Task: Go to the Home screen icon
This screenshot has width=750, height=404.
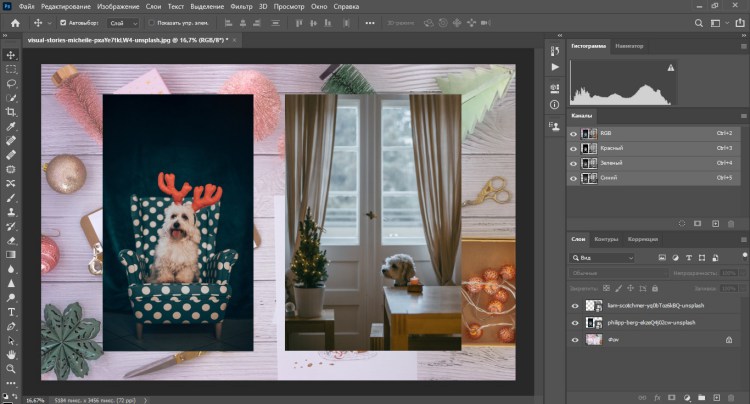Action: [15, 23]
